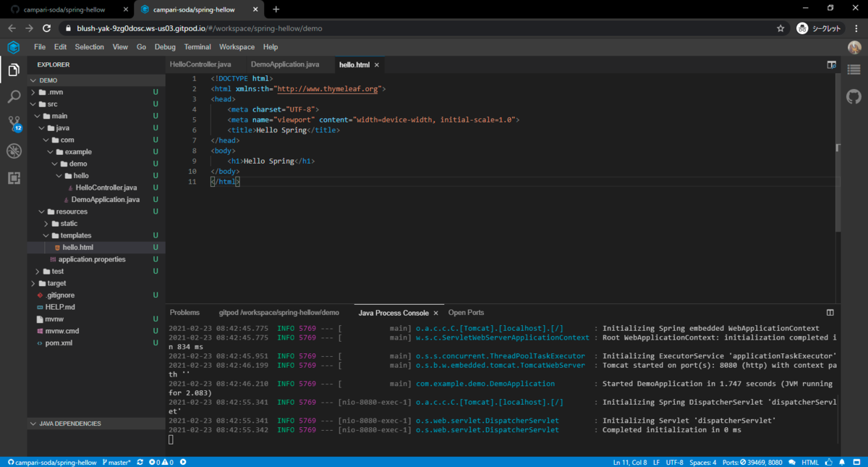Open the File menu
Viewport: 868px width, 467px height.
40,47
